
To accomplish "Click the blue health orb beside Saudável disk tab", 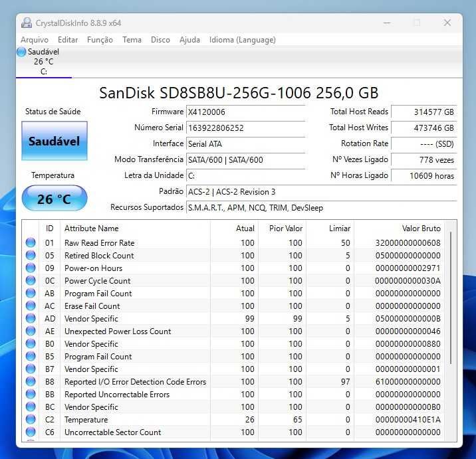I will coord(21,52).
